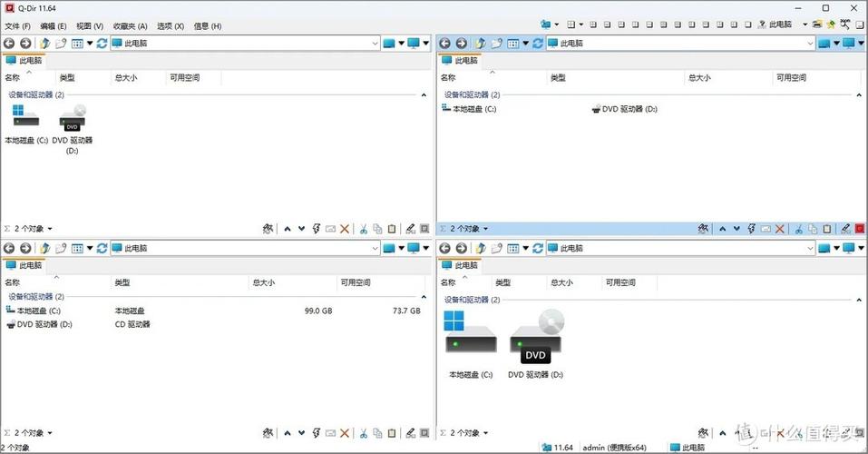This screenshot has width=868, height=454.
Task: Click the up arrow in bottom-left status bar
Action: coord(288,433)
